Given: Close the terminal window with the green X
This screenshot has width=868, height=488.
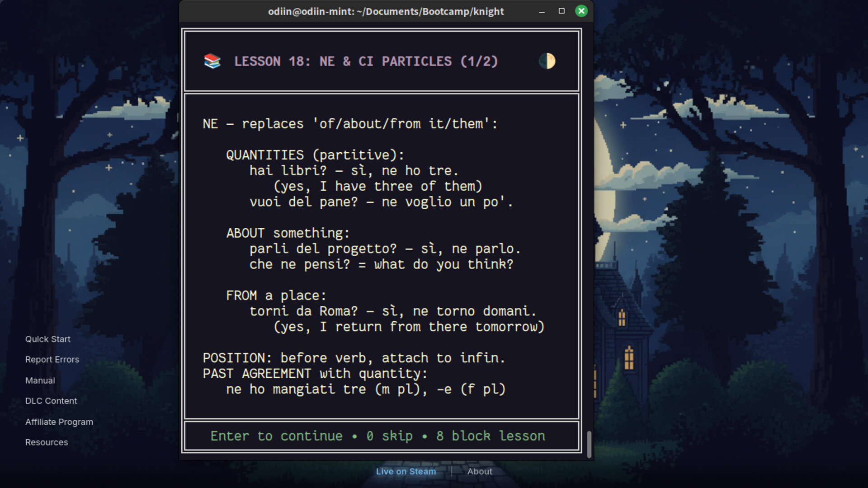Looking at the screenshot, I should pos(581,11).
